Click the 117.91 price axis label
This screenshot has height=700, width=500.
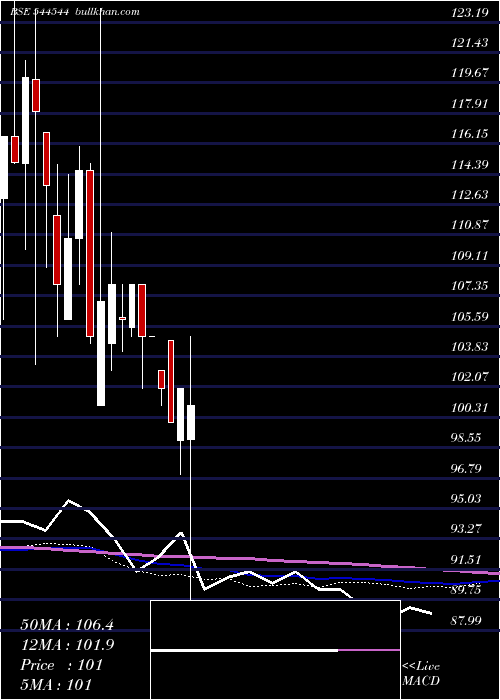coord(470,104)
